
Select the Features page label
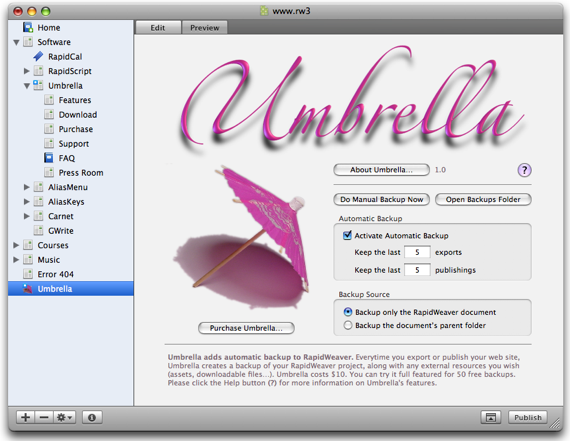point(75,100)
